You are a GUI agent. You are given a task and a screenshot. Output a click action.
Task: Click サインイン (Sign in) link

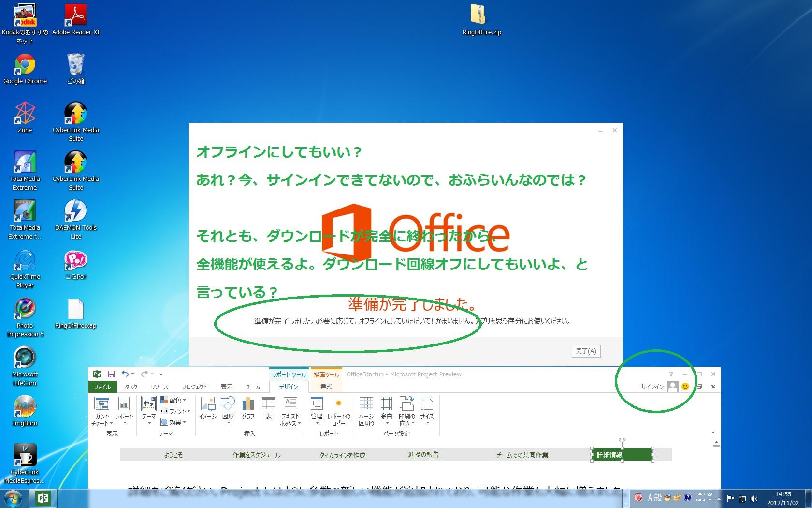click(x=652, y=387)
